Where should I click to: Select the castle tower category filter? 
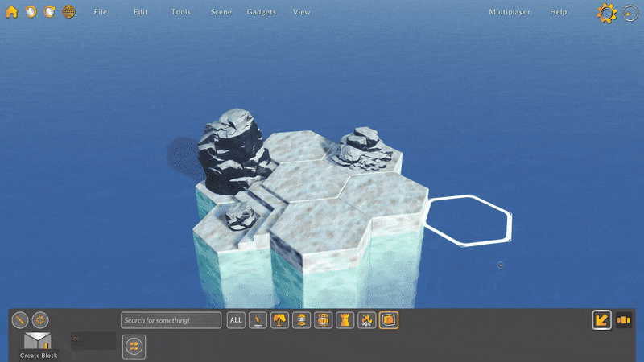pos(345,320)
